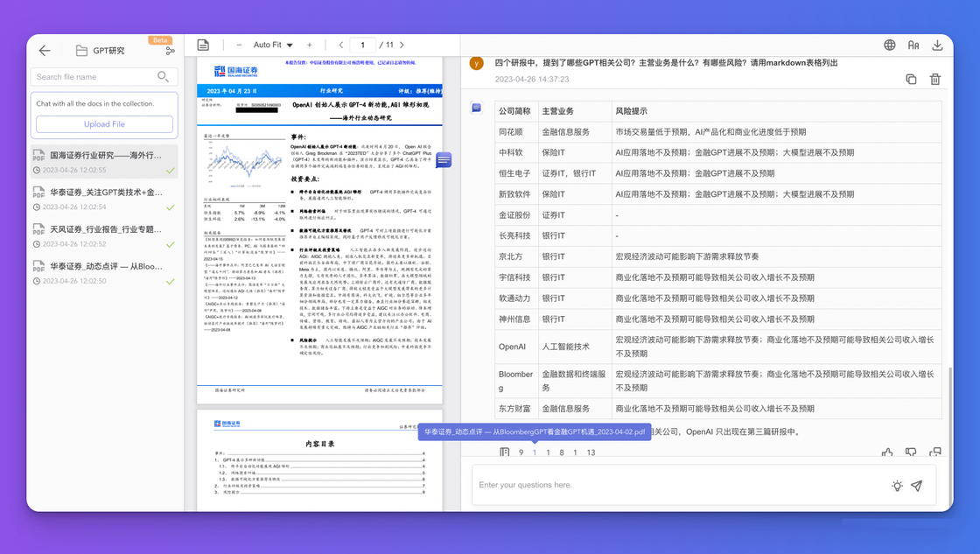
Task: Open the font size settings icon
Action: [913, 45]
